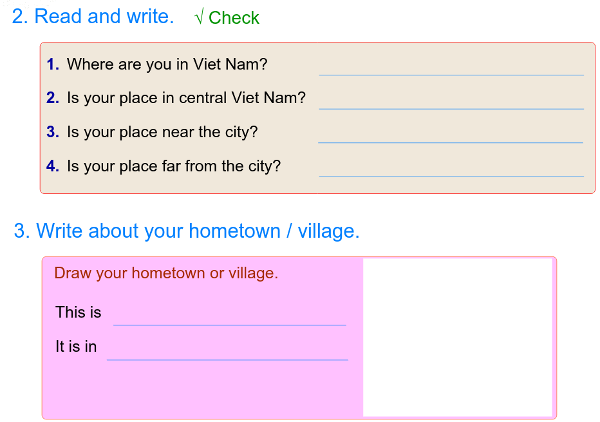
Task: Click the bold number 4 of the question list
Action: pos(53,166)
